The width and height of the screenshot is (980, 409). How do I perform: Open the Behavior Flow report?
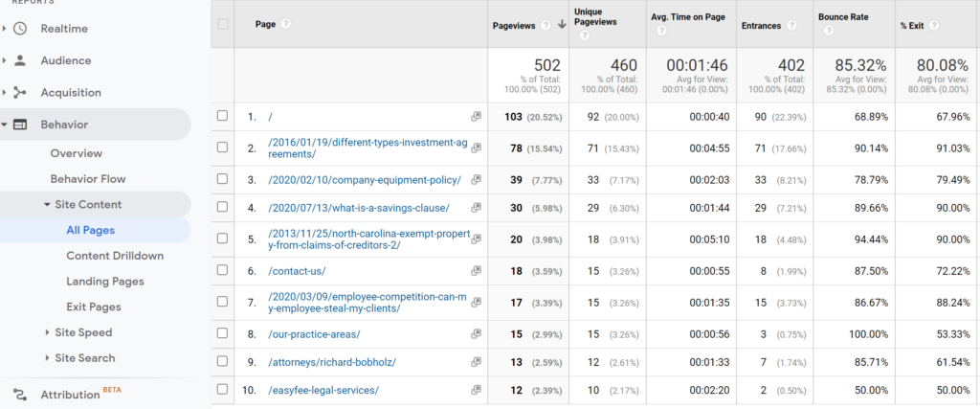tap(88, 179)
